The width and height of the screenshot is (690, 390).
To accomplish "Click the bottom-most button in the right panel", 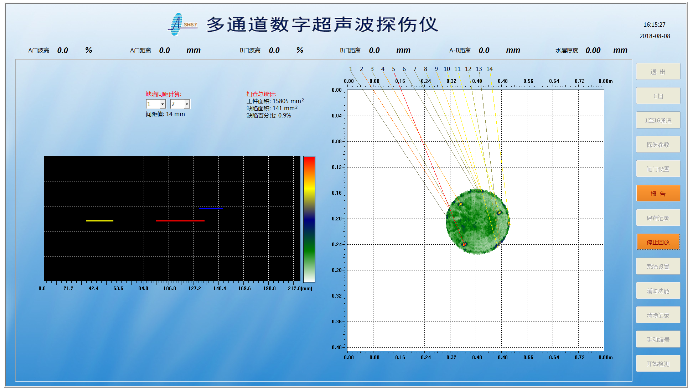I will click(658, 364).
